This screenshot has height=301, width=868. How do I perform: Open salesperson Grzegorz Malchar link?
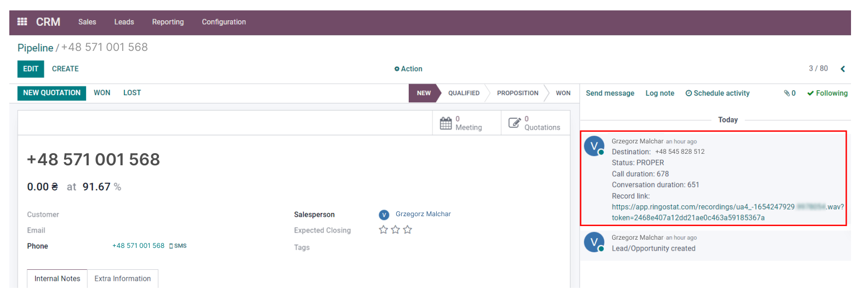tap(423, 214)
